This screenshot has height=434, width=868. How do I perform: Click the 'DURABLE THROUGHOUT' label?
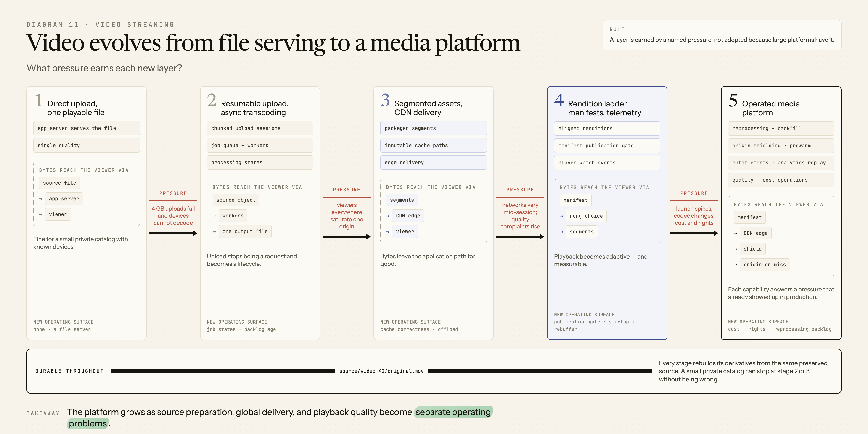tap(69, 371)
